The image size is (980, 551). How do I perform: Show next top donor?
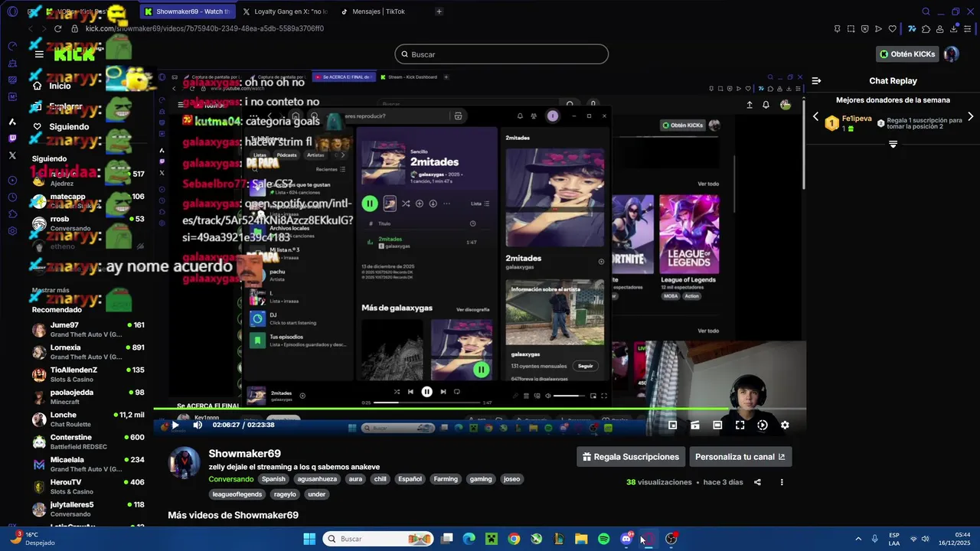point(971,117)
